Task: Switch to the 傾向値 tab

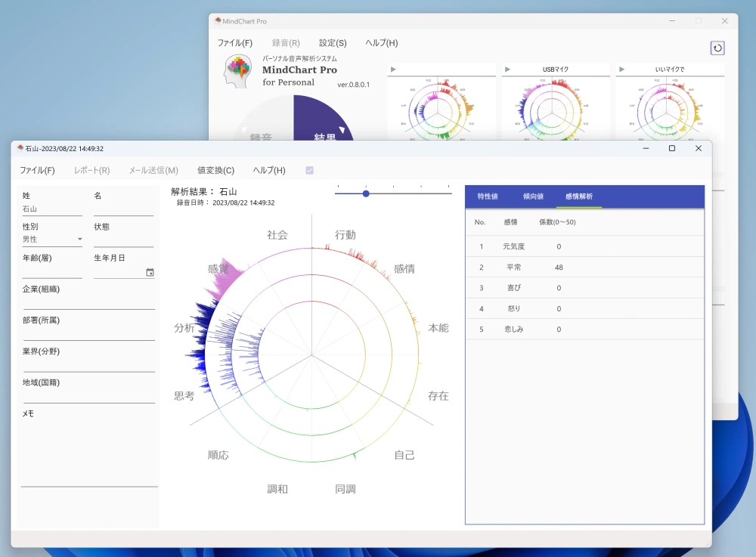Action: coord(533,196)
